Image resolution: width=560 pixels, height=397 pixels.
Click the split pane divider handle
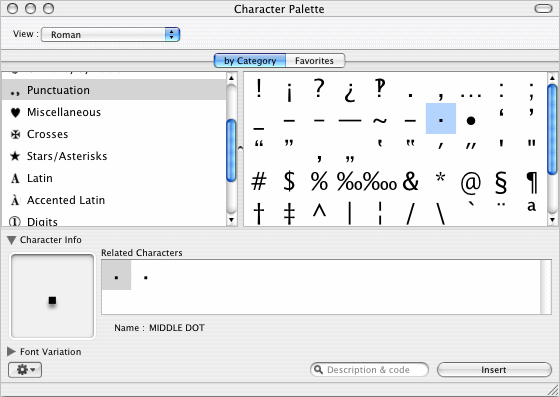240,148
